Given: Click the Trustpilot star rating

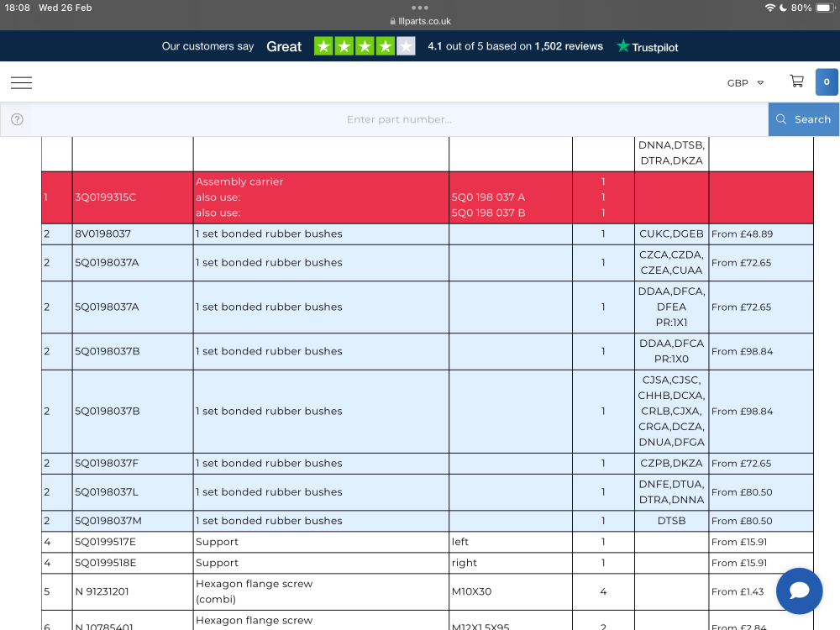Looking at the screenshot, I should coord(365,46).
